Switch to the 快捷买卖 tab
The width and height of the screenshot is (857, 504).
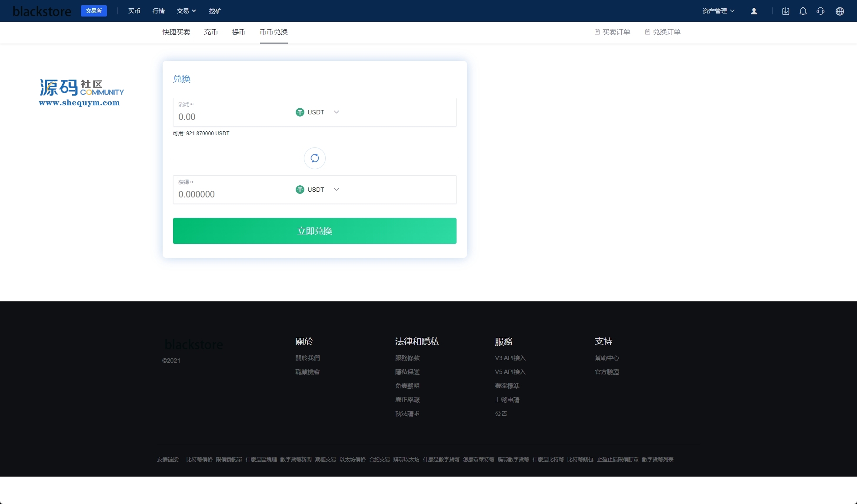coord(176,32)
